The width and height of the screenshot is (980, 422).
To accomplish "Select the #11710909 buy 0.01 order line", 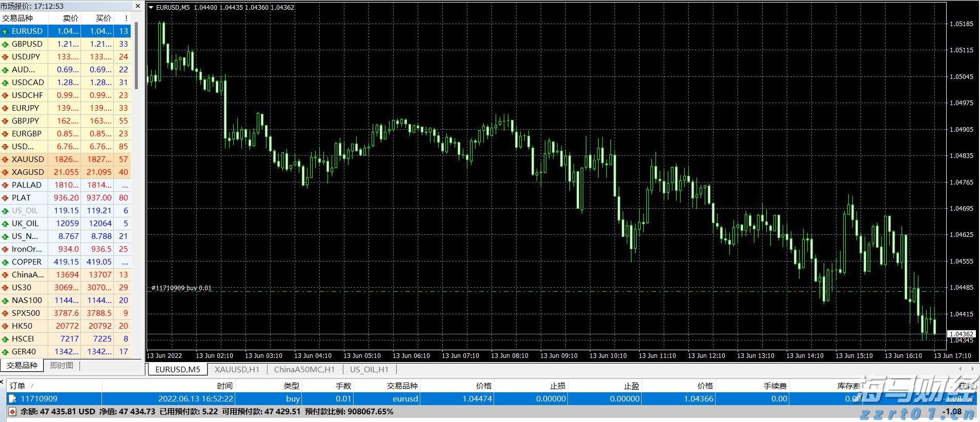I will [x=181, y=288].
